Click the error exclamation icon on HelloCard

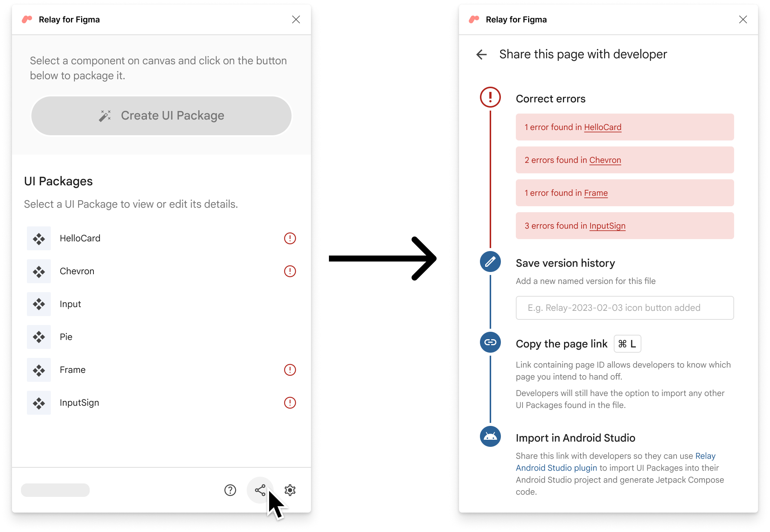coord(290,238)
